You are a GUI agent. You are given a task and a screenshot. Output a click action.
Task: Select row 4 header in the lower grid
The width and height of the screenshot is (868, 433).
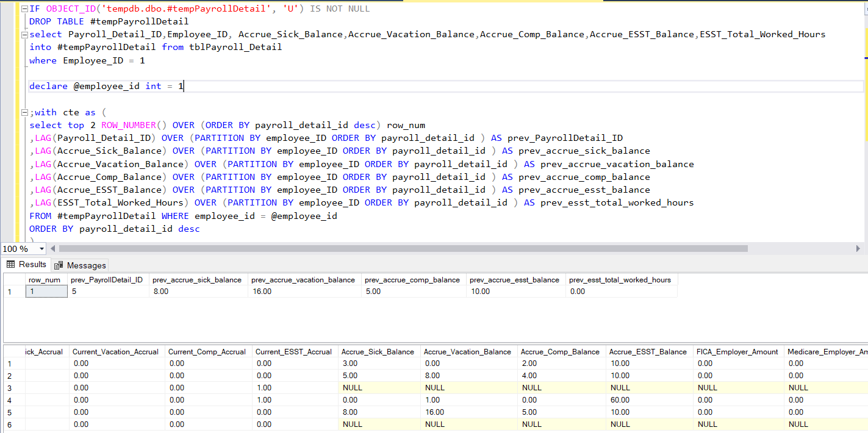coord(10,400)
